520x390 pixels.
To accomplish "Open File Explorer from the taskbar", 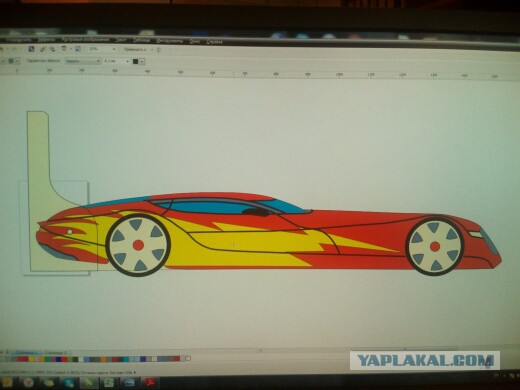I will pyautogui.click(x=49, y=383).
